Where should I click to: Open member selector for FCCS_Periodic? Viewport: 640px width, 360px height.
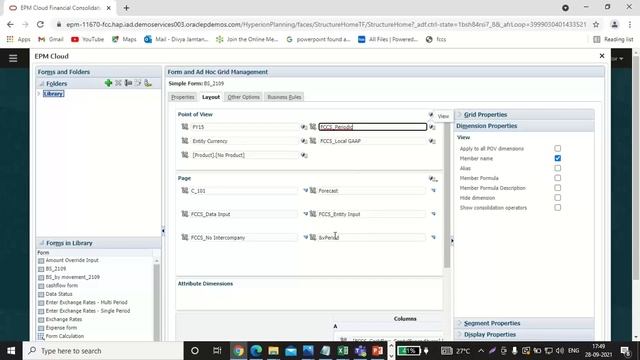pyautogui.click(x=313, y=127)
